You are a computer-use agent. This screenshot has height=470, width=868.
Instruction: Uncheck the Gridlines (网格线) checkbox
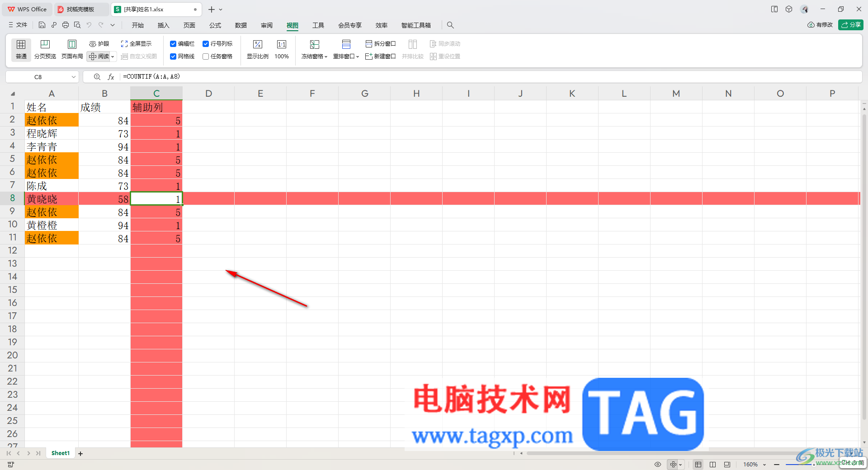coord(173,56)
